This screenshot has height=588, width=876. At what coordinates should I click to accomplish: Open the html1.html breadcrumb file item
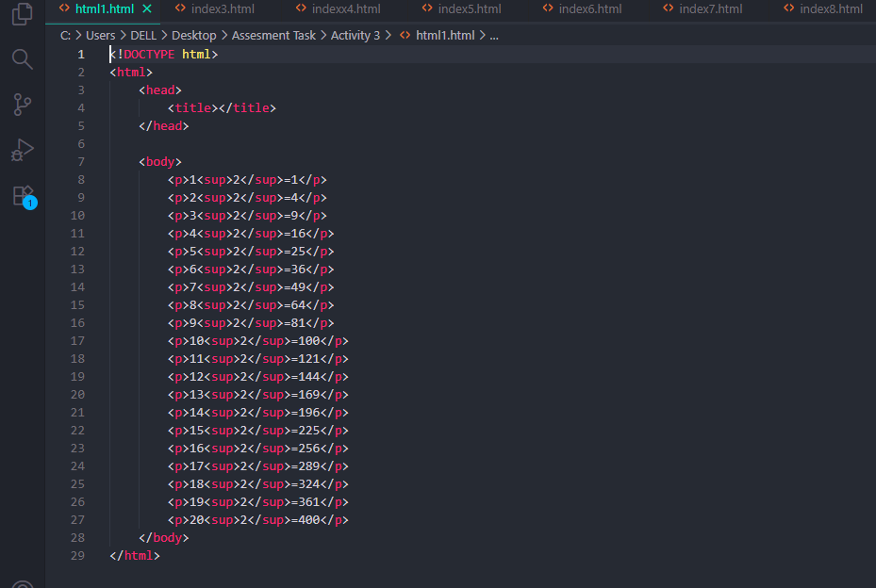(x=444, y=35)
